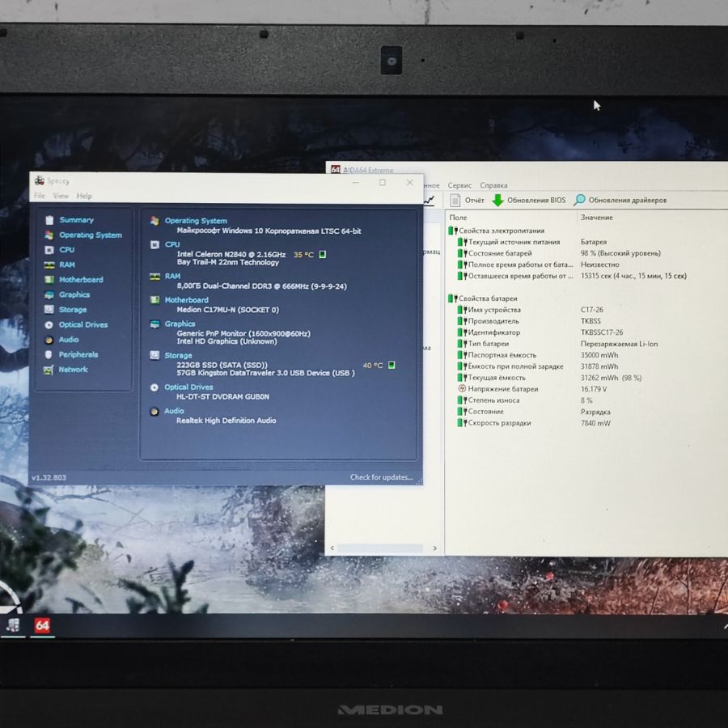
Task: Open Speccy View menu
Action: coord(61,196)
